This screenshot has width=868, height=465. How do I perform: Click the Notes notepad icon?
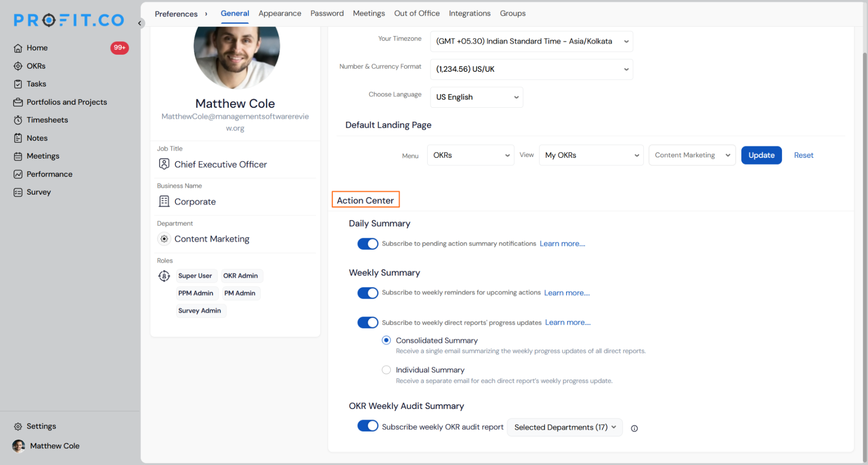click(x=18, y=138)
